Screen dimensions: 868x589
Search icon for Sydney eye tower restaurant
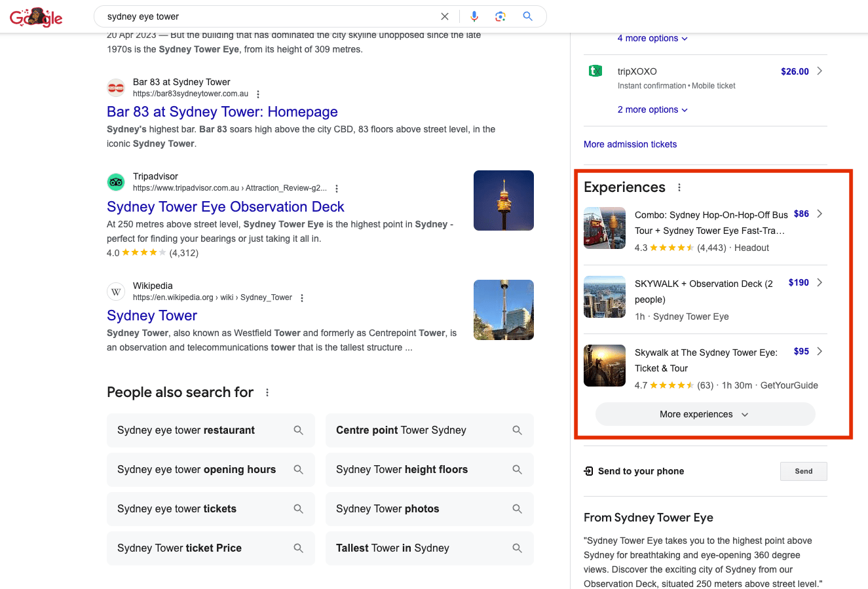pos(299,430)
